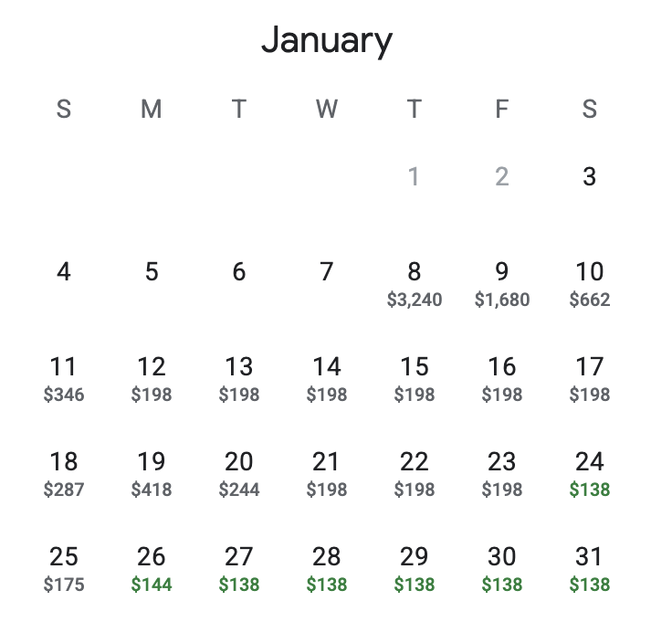Select January 19 at $418

tap(152, 473)
